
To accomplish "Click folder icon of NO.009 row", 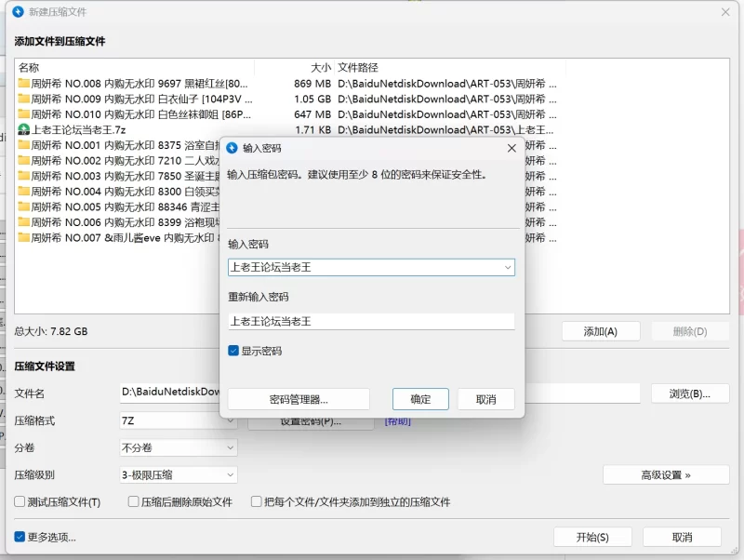I will coord(24,99).
